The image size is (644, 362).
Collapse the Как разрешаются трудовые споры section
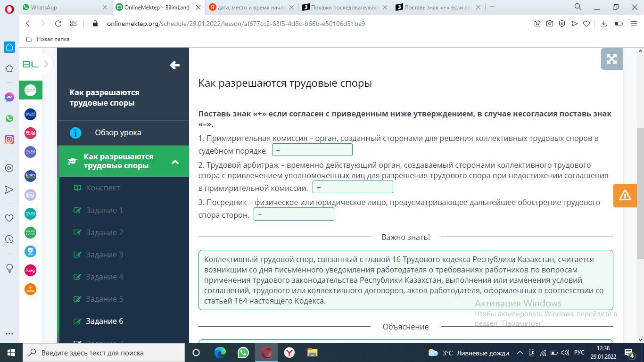click(175, 162)
